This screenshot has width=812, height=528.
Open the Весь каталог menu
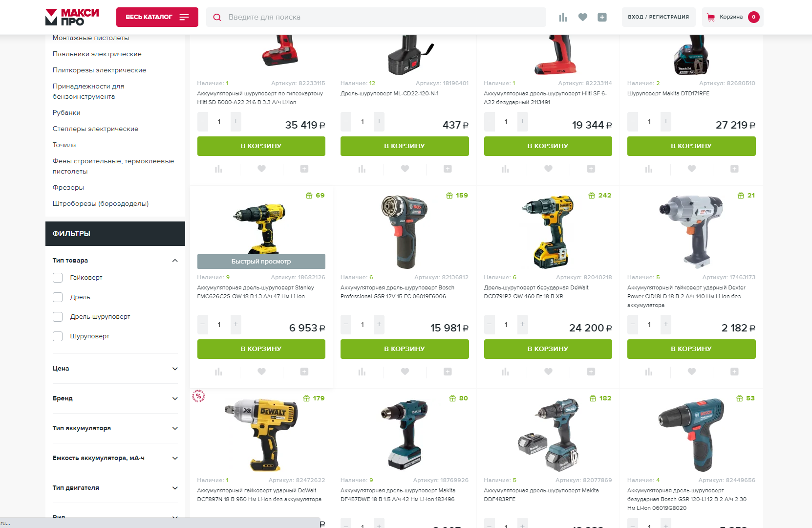157,17
